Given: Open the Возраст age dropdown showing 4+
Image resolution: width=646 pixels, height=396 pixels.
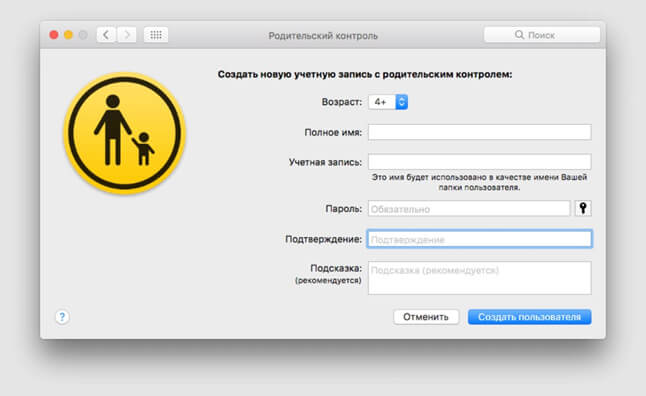Looking at the screenshot, I should [x=388, y=102].
